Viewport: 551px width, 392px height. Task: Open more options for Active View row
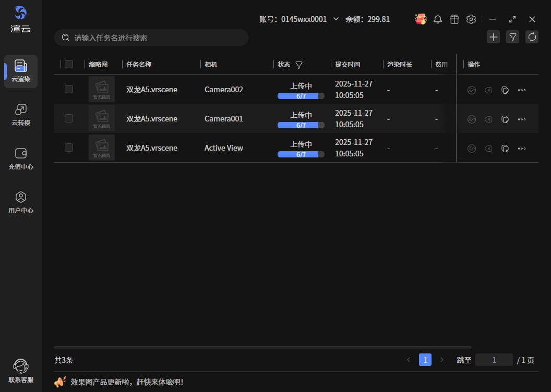522,149
